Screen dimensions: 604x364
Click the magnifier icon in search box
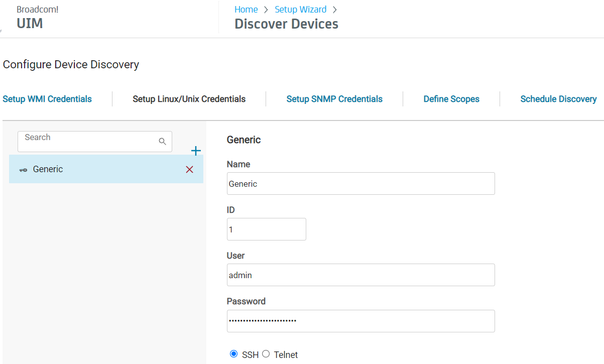tap(162, 142)
